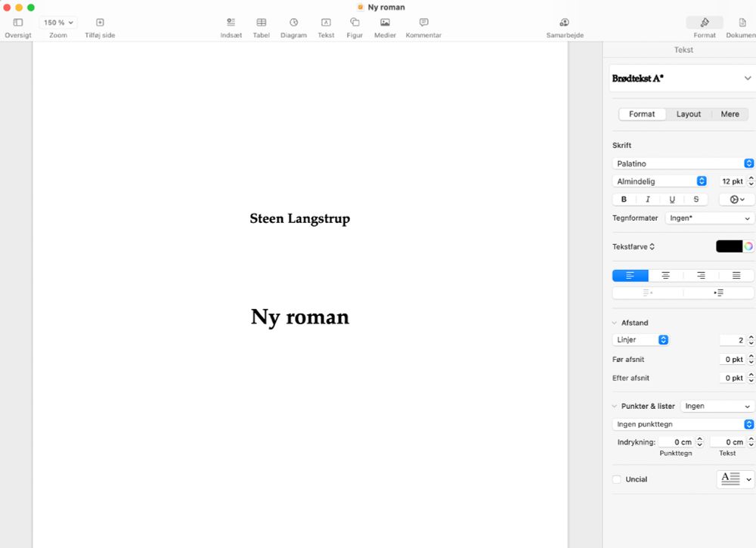The width and height of the screenshot is (756, 548).
Task: Insert a table with Tabel icon
Action: (262, 23)
